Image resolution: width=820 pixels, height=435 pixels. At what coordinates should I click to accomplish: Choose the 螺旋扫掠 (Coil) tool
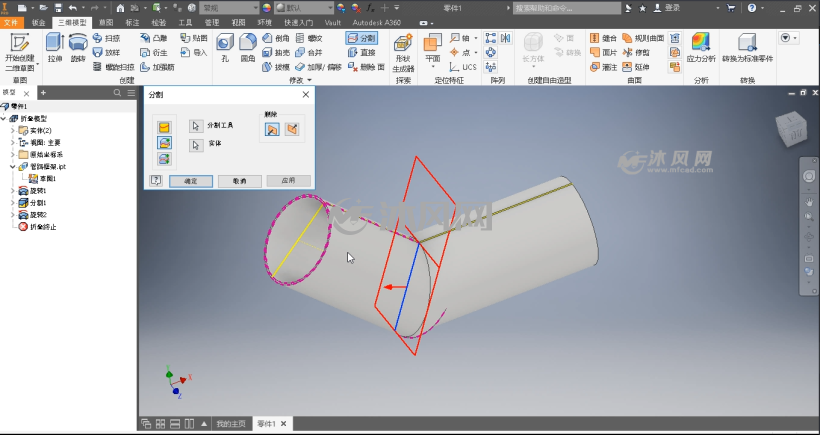[x=113, y=67]
